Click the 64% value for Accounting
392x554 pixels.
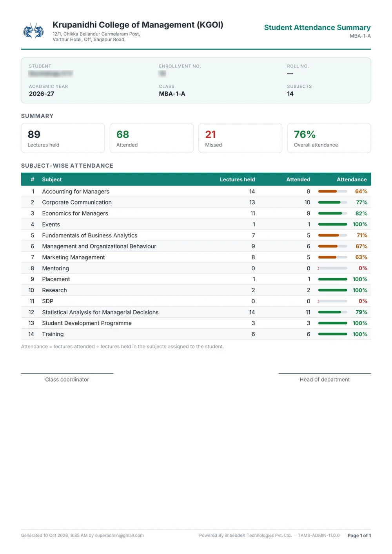(x=361, y=191)
